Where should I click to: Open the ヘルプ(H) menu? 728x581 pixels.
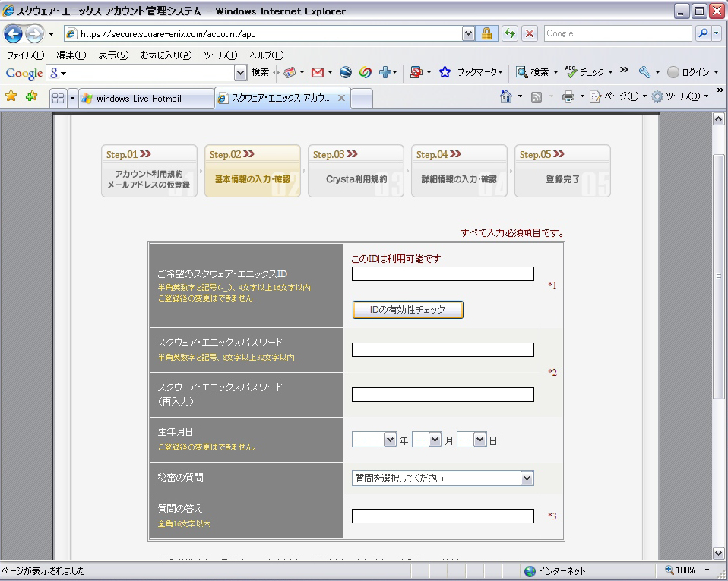(x=266, y=55)
